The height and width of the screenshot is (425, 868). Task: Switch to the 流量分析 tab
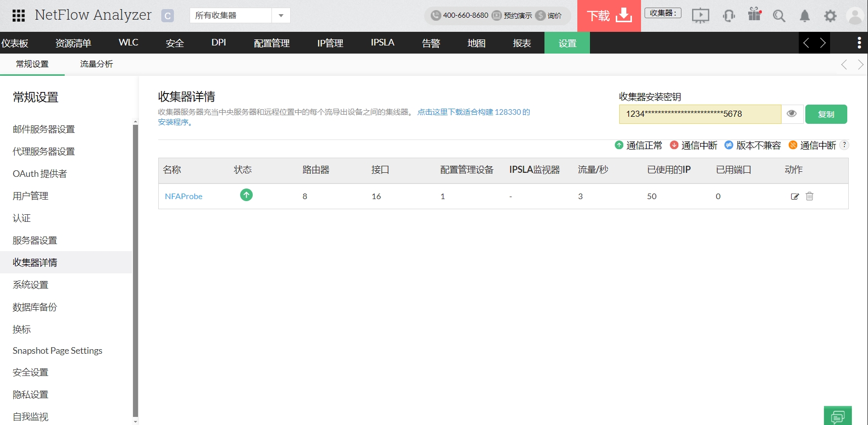click(x=97, y=64)
